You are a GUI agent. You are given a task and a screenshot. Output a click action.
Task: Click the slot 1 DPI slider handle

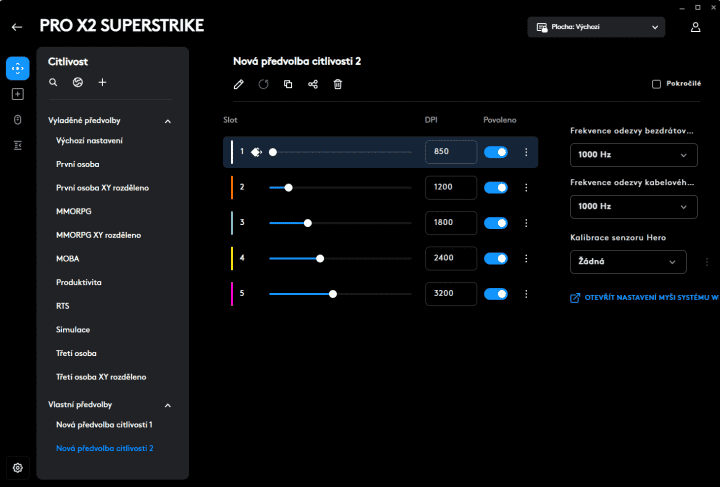[273, 152]
